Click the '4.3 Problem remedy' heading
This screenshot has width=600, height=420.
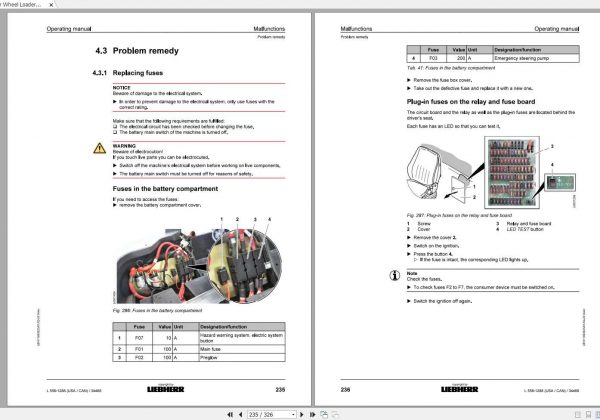coord(137,51)
